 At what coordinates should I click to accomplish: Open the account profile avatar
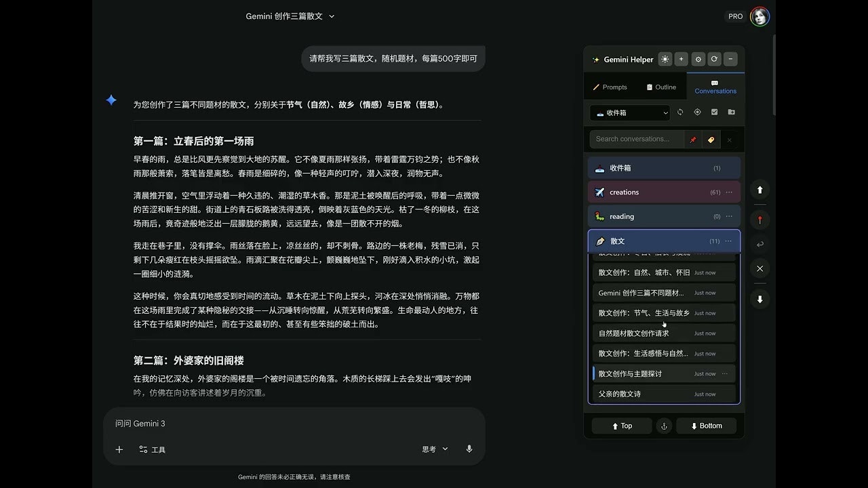point(759,16)
